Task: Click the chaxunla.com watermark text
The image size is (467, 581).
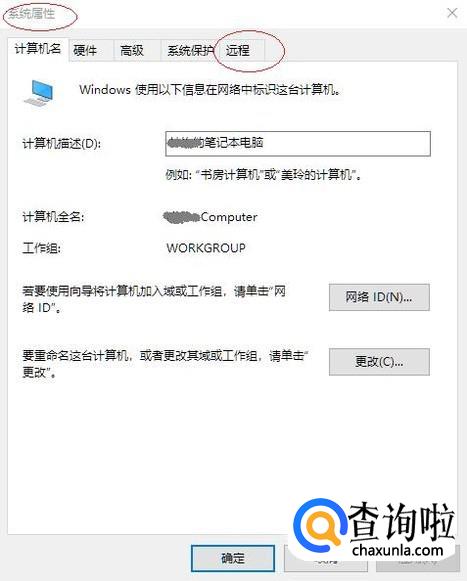Action: 398,550
